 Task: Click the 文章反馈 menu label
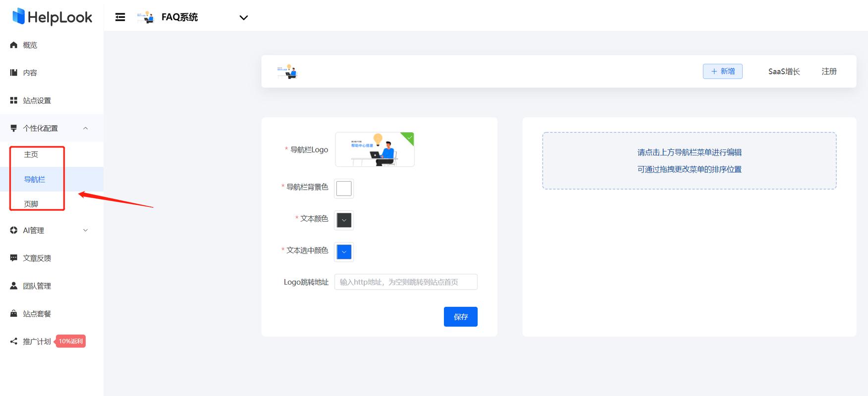click(37, 258)
